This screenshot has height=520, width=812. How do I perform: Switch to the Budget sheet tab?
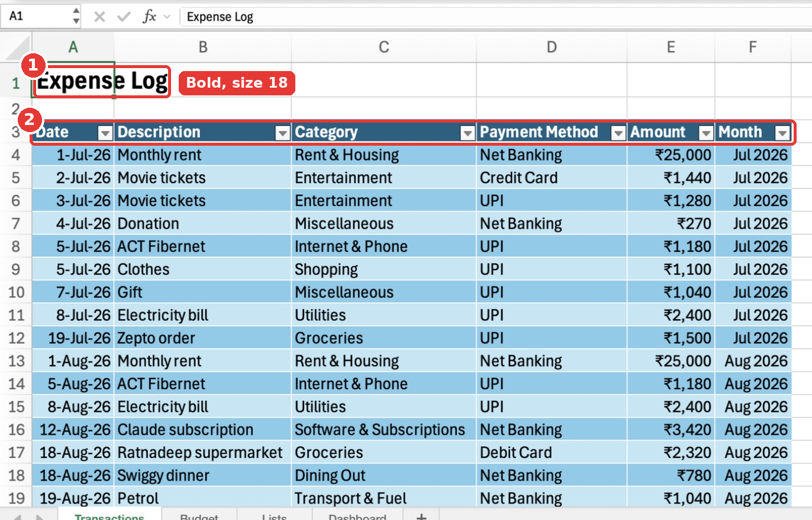tap(199, 515)
